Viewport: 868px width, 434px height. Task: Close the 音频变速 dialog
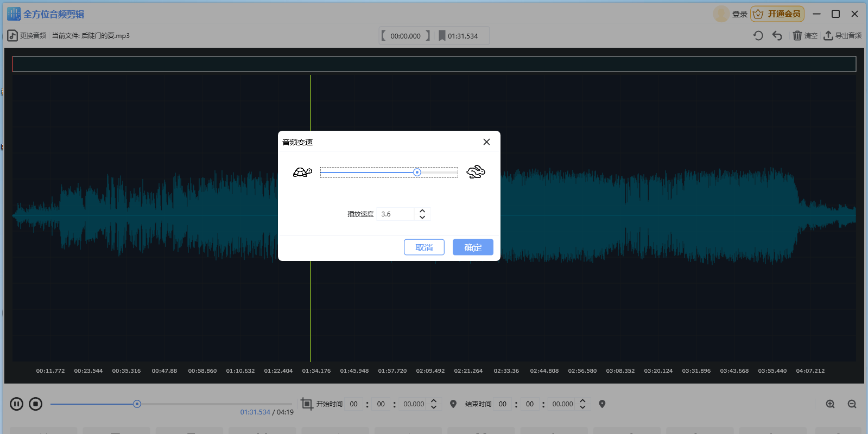click(x=486, y=142)
